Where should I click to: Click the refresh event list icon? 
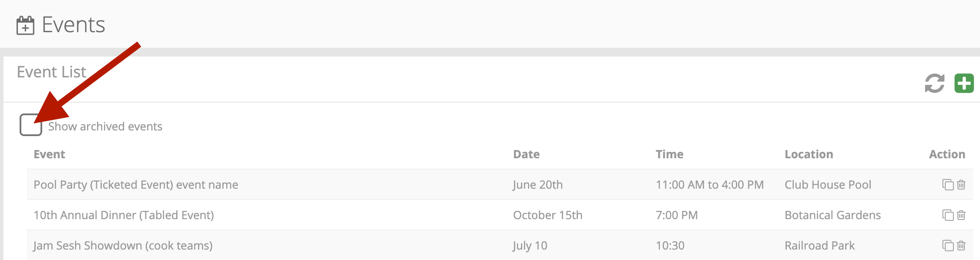click(934, 83)
